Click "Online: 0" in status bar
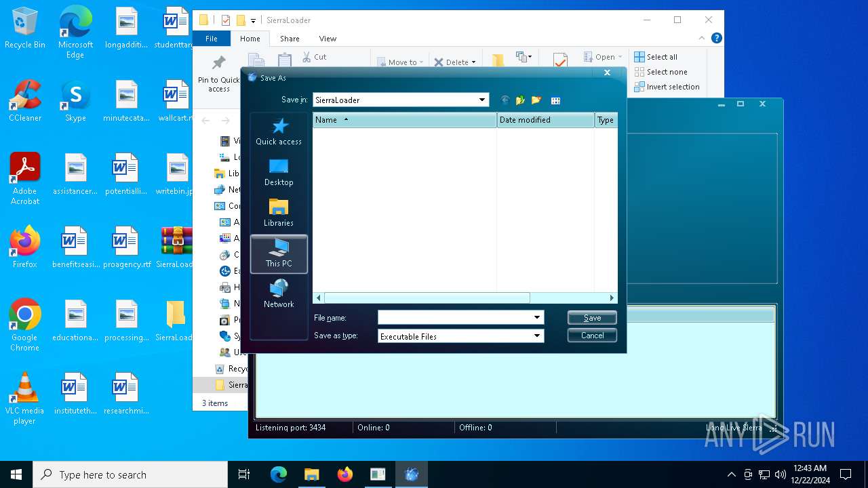 point(373,428)
